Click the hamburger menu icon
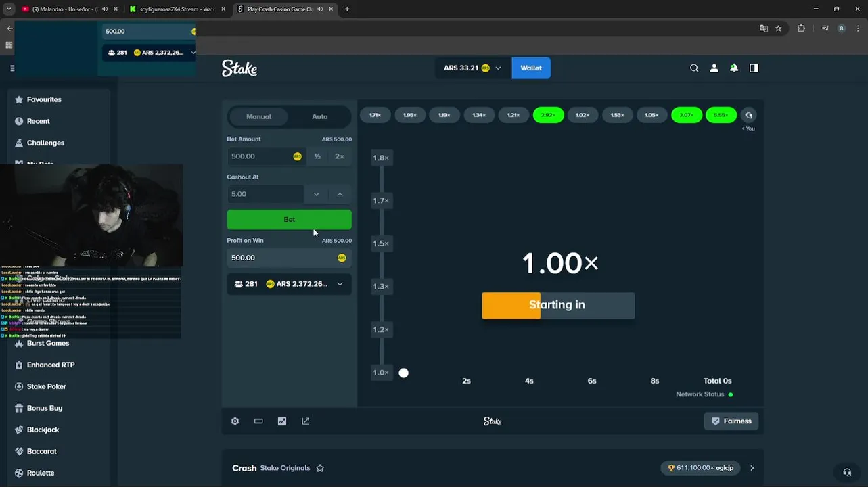Viewport: 868px width, 487px height. [12, 68]
